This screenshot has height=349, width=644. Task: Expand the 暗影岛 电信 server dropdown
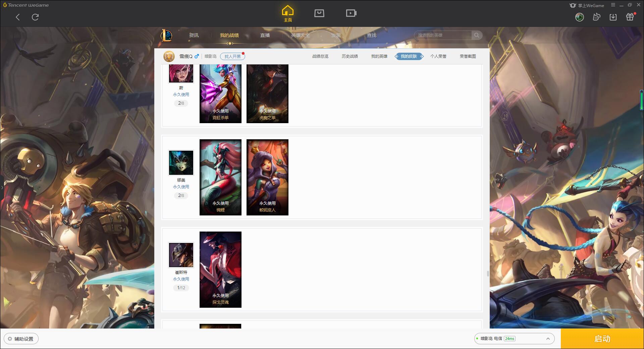coord(514,339)
